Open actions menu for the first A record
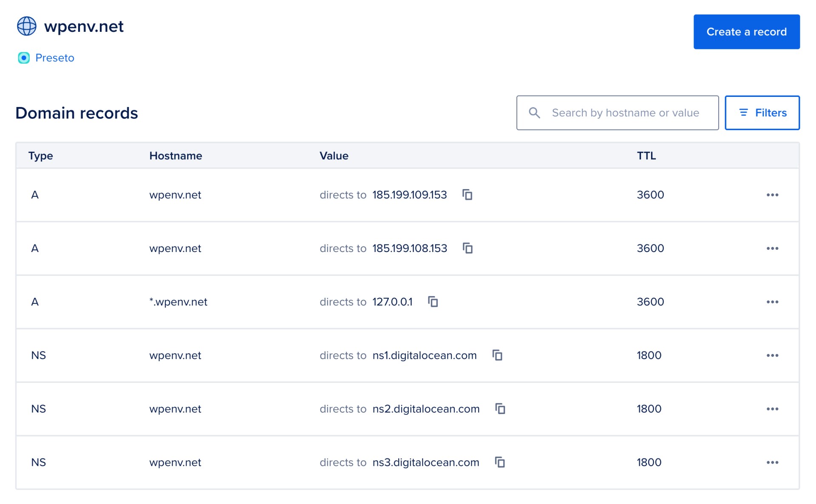This screenshot has height=504, width=816. pyautogui.click(x=773, y=195)
